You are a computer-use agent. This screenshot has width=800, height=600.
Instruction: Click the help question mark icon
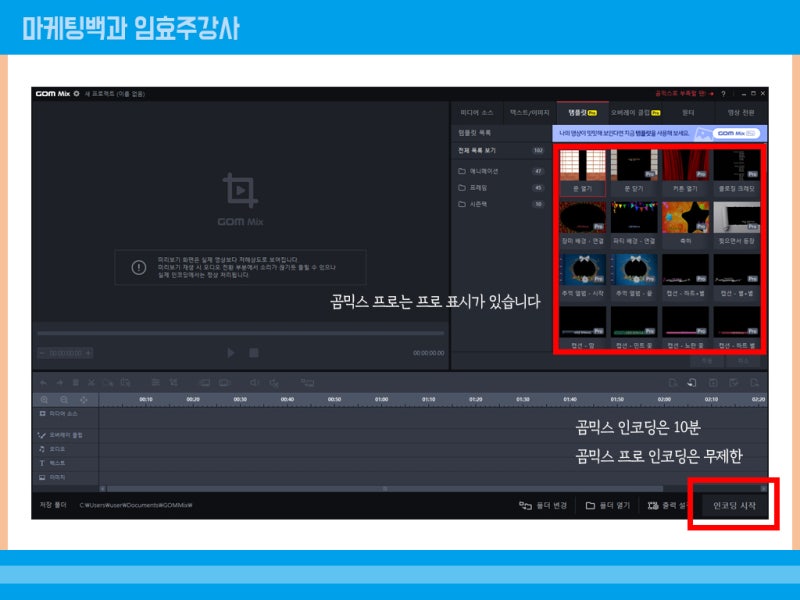point(723,94)
